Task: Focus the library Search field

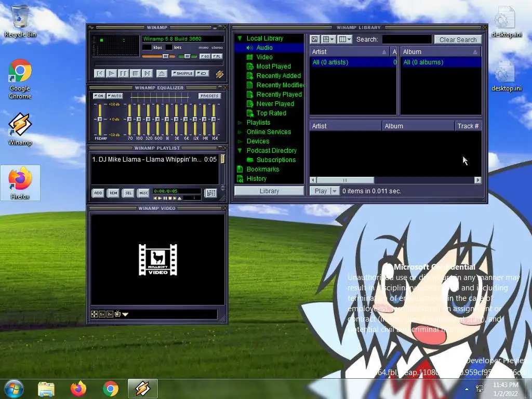Action: click(407, 39)
